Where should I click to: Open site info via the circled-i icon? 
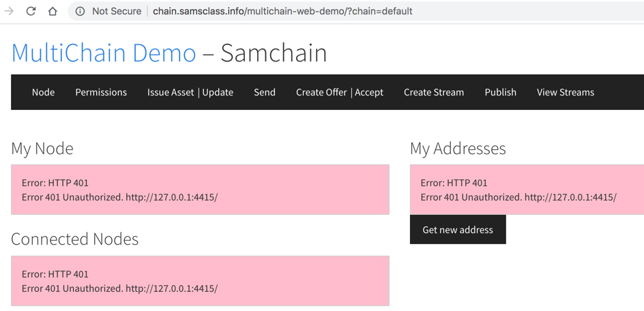coord(80,11)
